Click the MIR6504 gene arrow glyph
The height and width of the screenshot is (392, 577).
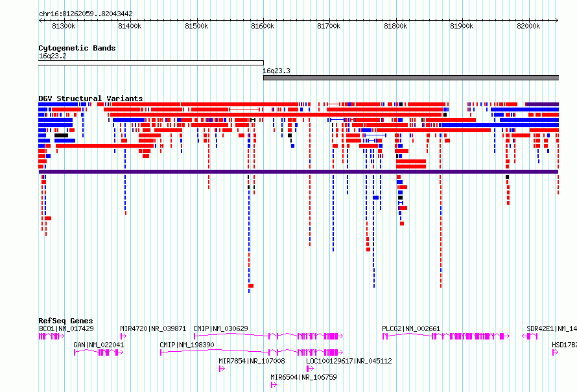coord(274,385)
